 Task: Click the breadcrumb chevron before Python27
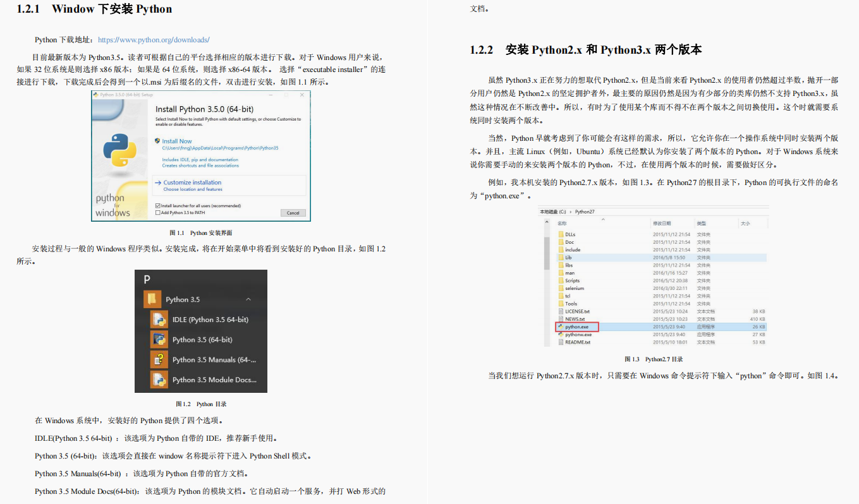click(571, 212)
